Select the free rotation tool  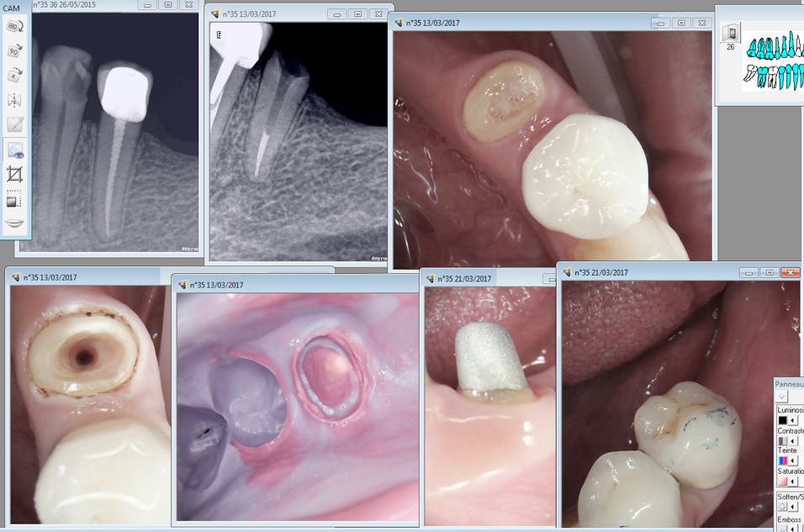[14, 76]
